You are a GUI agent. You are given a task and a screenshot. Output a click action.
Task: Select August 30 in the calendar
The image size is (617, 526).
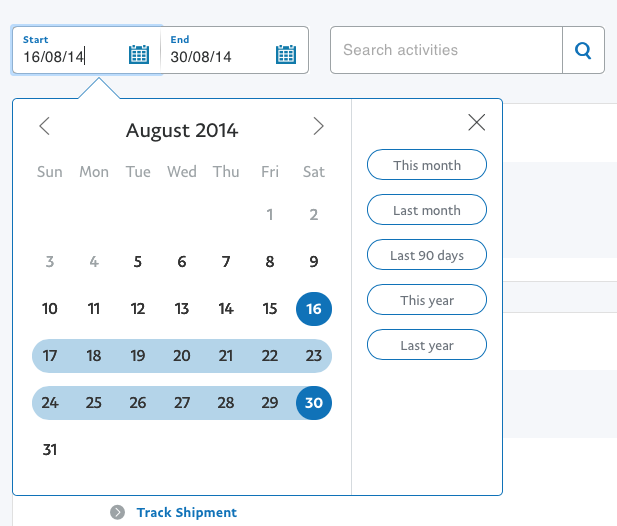314,403
